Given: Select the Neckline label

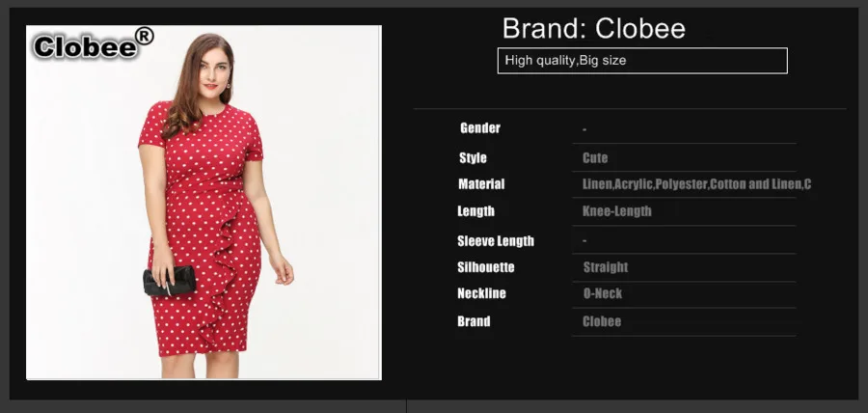Looking at the screenshot, I should pyautogui.click(x=481, y=293).
